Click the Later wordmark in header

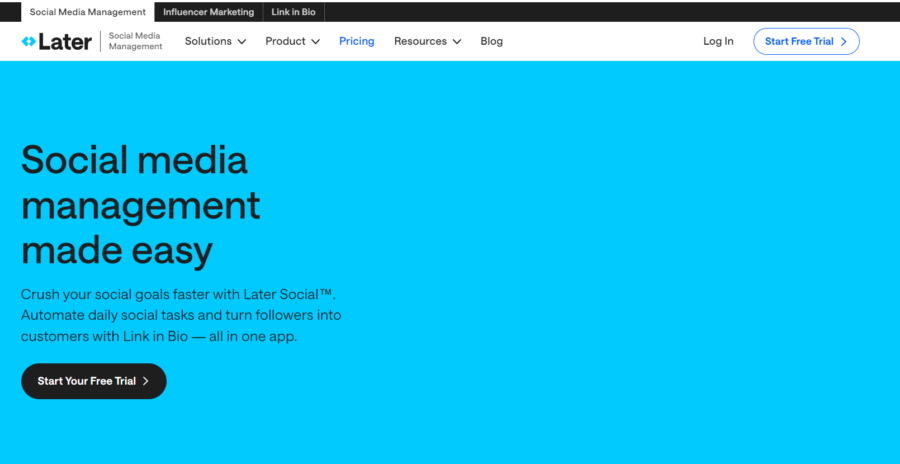click(65, 42)
